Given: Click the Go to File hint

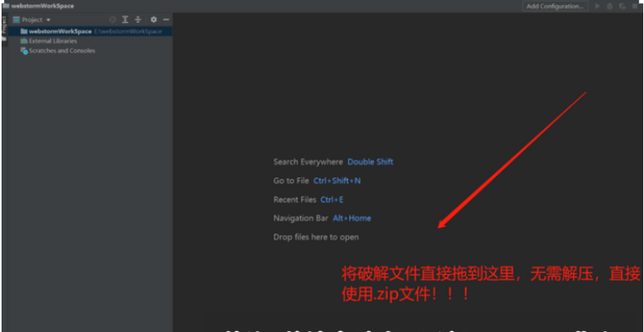Looking at the screenshot, I should [291, 181].
